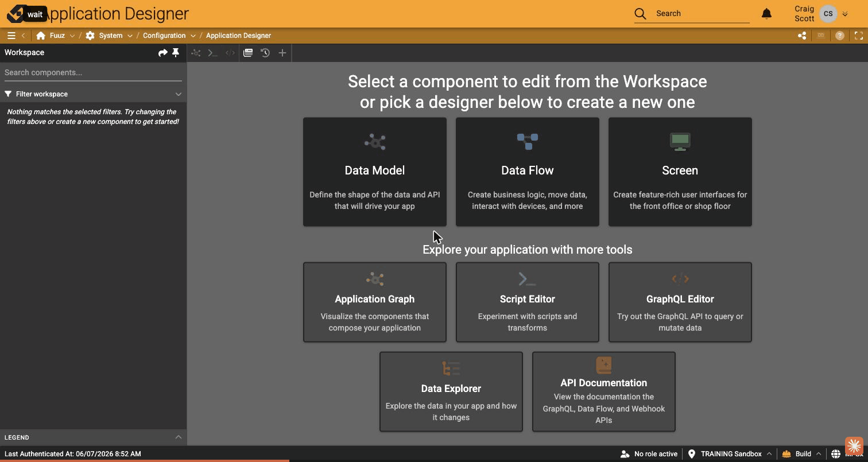Select the Data Model designer card
Viewport: 868px width, 462px height.
point(375,172)
